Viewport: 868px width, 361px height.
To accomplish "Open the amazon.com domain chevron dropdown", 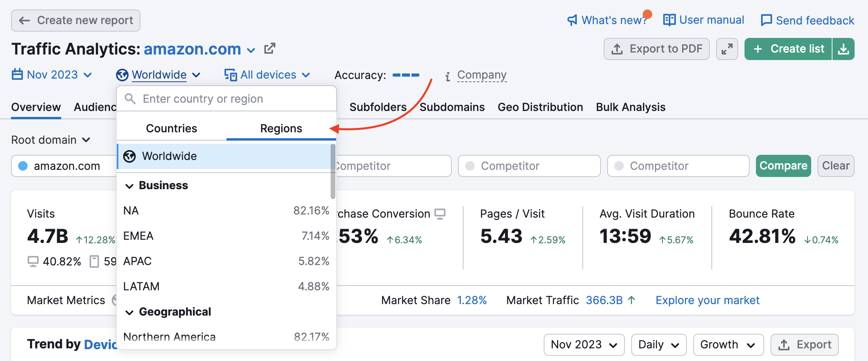I will coord(251,50).
